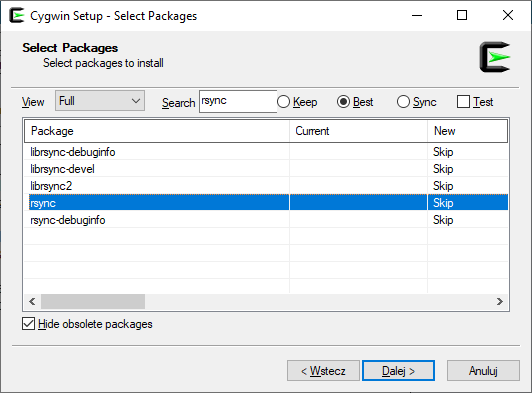
Task: Click the horizontal scrollbar thumb
Action: (93, 301)
